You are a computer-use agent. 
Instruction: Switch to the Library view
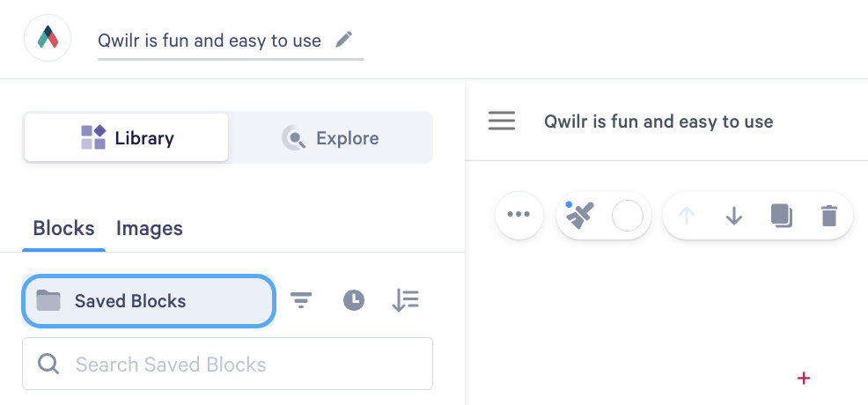click(126, 137)
